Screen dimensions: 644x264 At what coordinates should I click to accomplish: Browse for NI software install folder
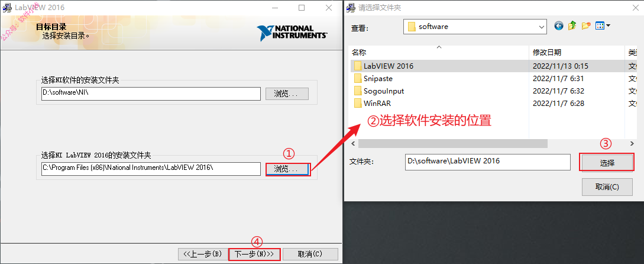point(287,94)
